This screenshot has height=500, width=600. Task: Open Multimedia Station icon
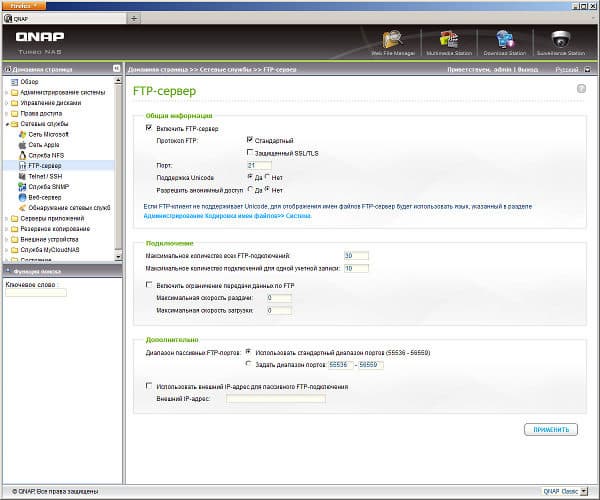[x=449, y=39]
